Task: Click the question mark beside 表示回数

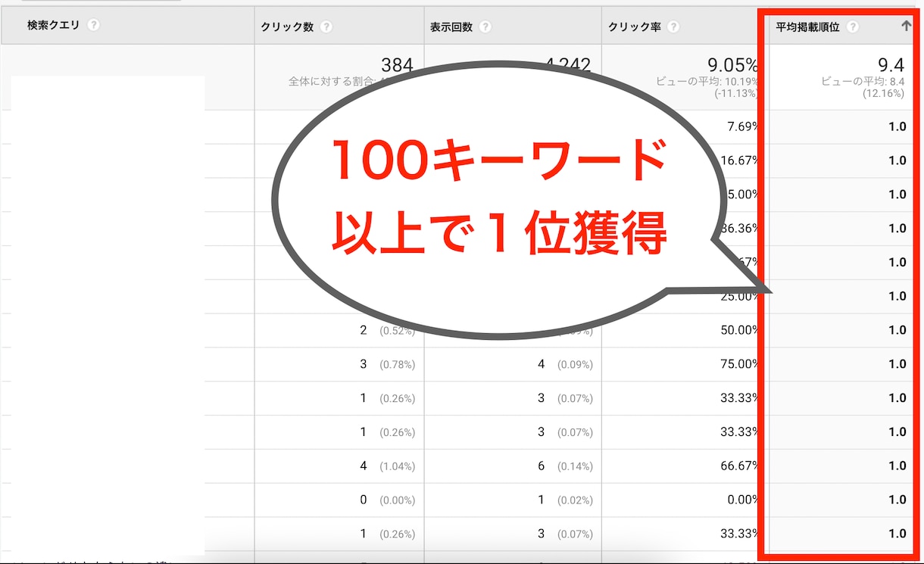Action: pos(485,26)
